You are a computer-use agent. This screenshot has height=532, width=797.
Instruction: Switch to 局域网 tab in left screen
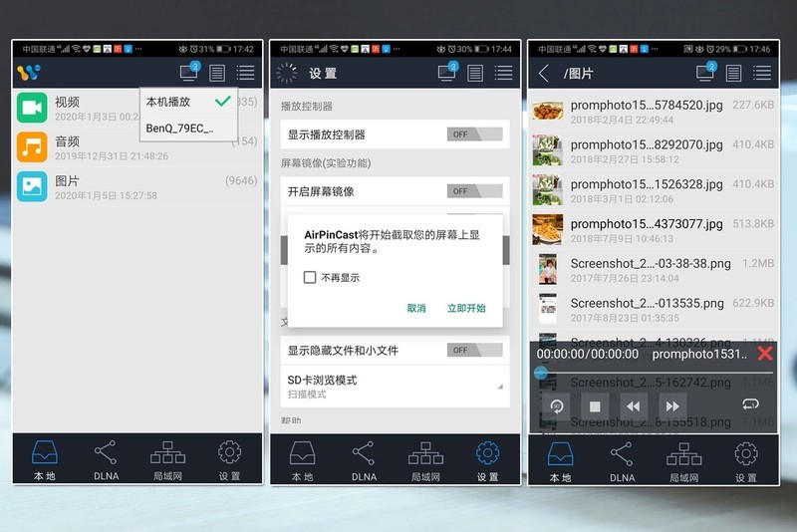(167, 460)
